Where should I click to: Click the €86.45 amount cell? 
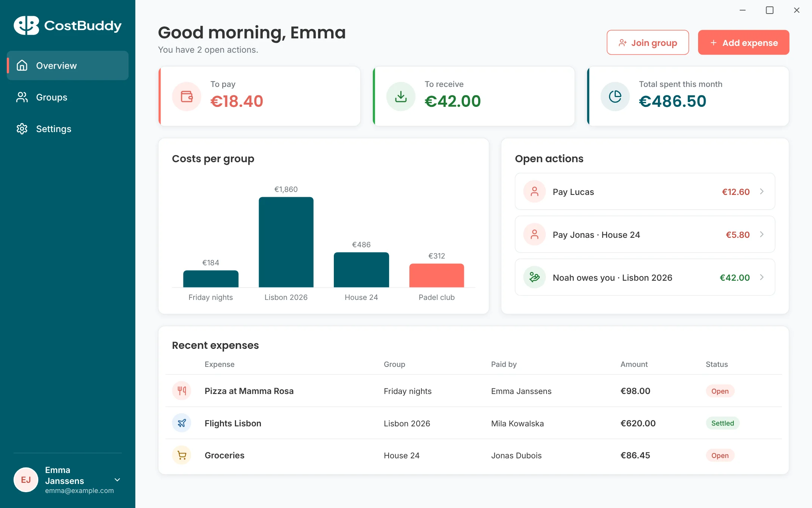click(x=635, y=455)
